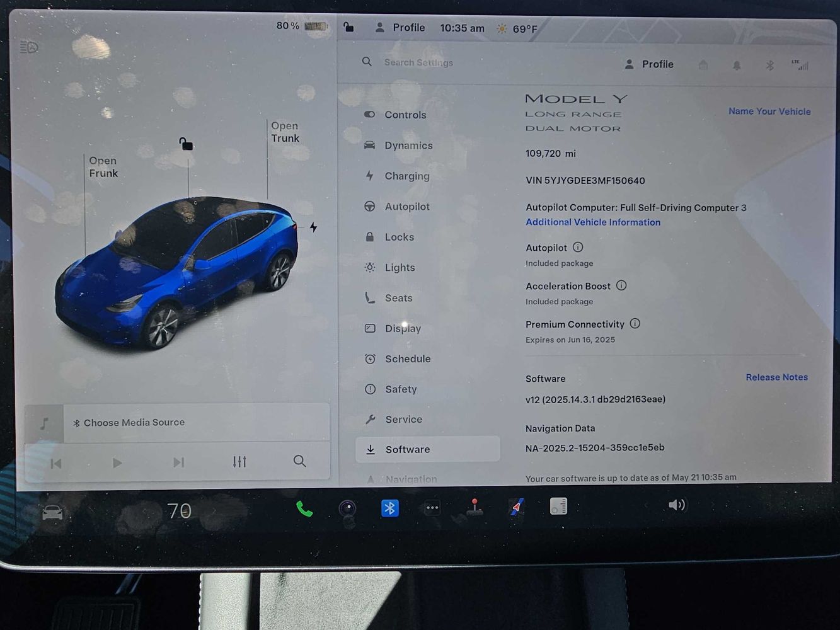Tap the software version v12 text

pyautogui.click(x=595, y=399)
